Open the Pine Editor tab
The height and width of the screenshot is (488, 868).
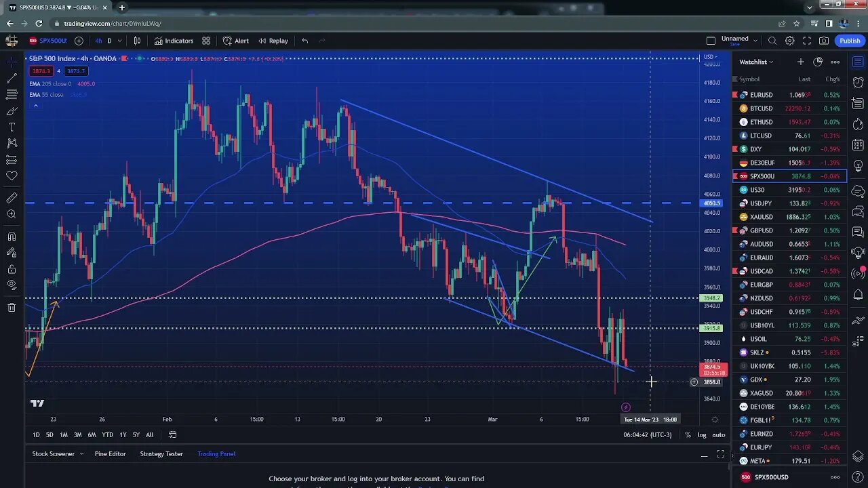tap(110, 453)
